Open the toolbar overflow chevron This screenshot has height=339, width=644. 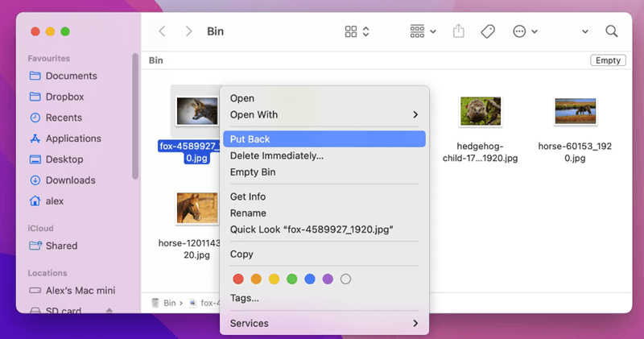click(x=585, y=31)
